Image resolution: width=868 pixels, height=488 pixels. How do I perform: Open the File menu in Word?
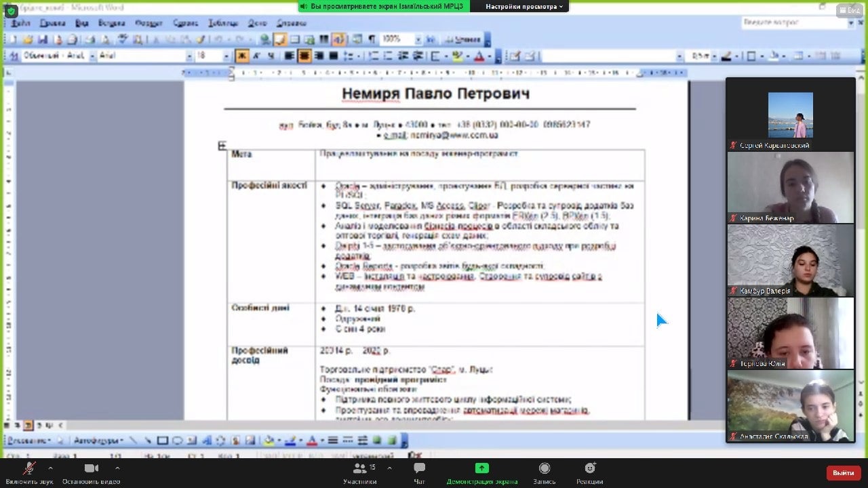pos(20,23)
